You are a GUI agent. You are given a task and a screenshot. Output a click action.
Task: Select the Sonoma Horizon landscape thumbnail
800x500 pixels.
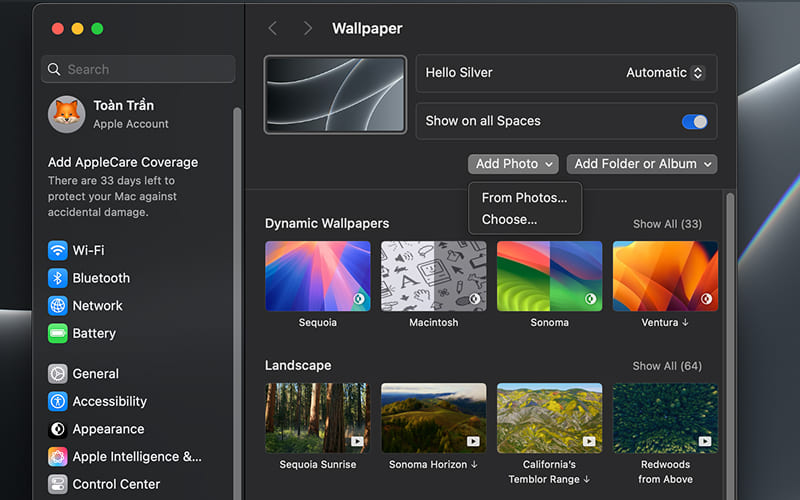[x=434, y=418]
